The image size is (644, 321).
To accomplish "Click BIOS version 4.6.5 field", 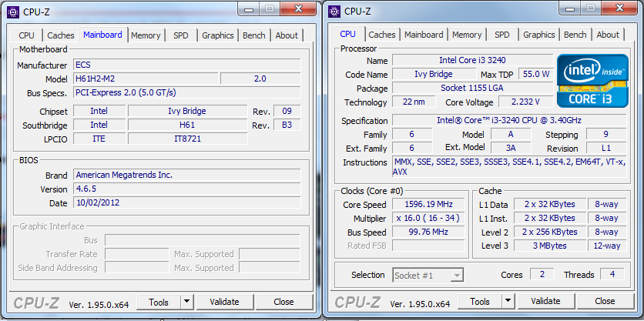I will (x=187, y=189).
